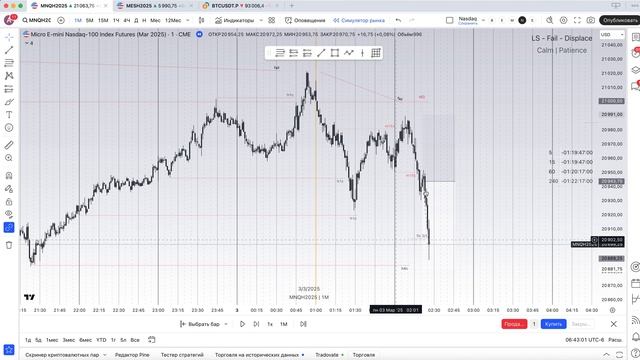Open a new browser tab
The width and height of the screenshot is (640, 360).
coord(292,6)
